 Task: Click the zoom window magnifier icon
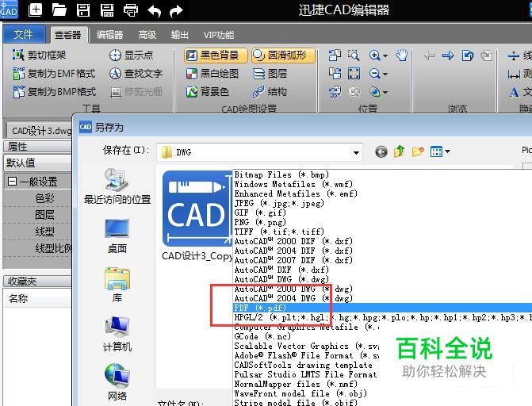(354, 55)
